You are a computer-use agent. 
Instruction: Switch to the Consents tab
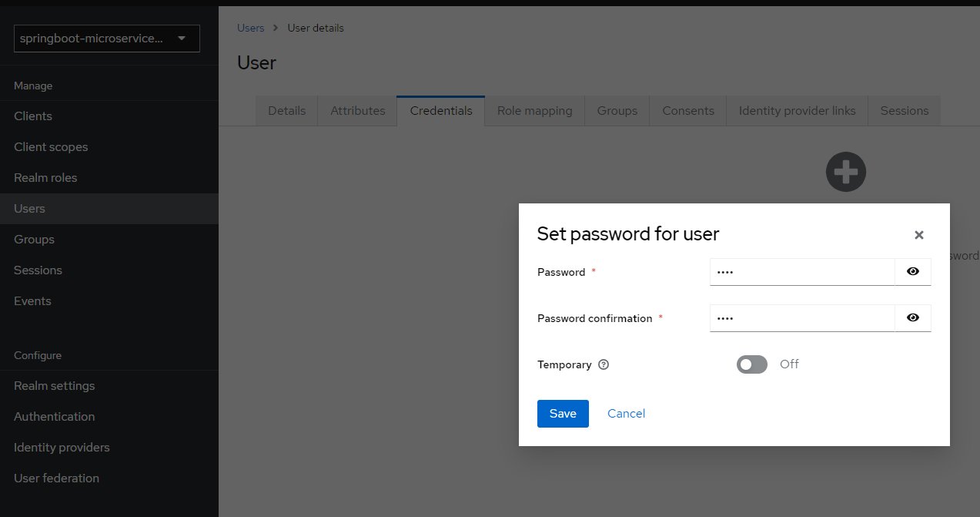688,111
